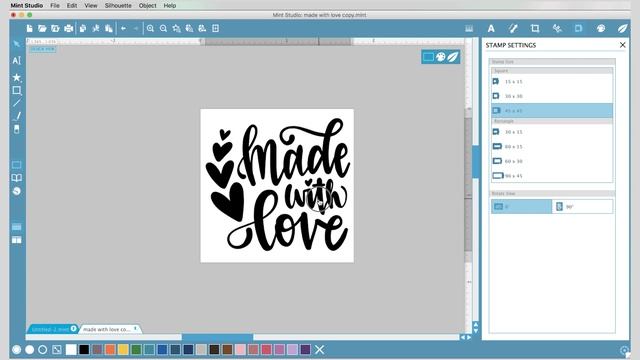Click the outlined circle line-color button
The height and width of the screenshot is (360, 640).
click(42, 349)
